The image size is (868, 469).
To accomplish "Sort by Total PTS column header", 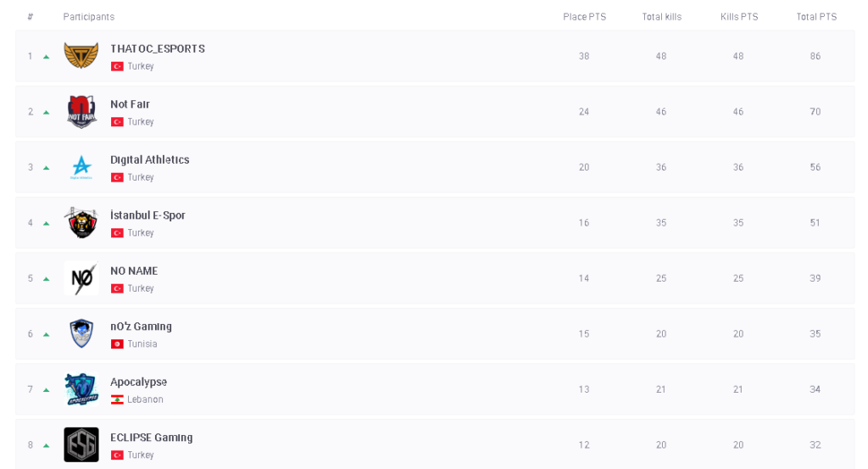I will (816, 17).
